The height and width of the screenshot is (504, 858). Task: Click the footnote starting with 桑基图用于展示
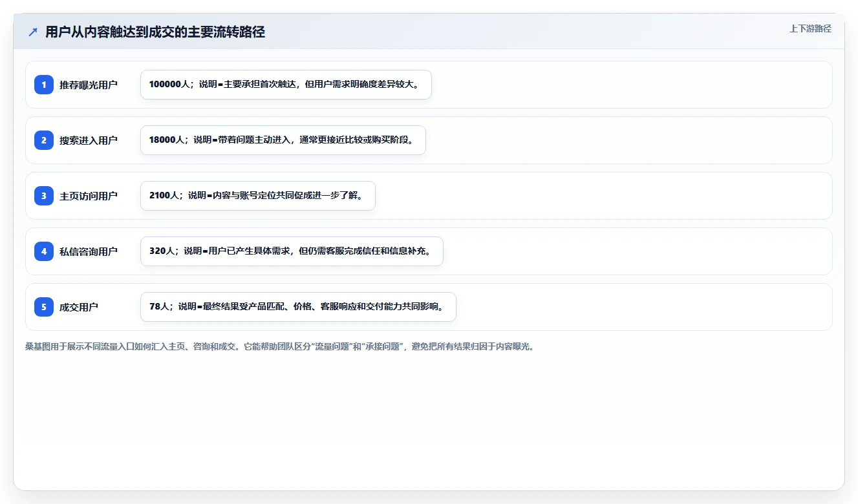pyautogui.click(x=279, y=346)
